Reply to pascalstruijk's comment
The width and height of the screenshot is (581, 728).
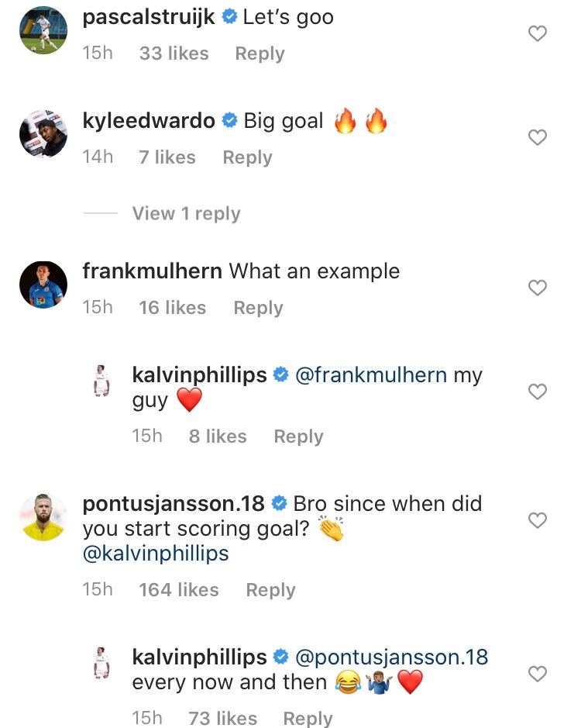[x=260, y=53]
